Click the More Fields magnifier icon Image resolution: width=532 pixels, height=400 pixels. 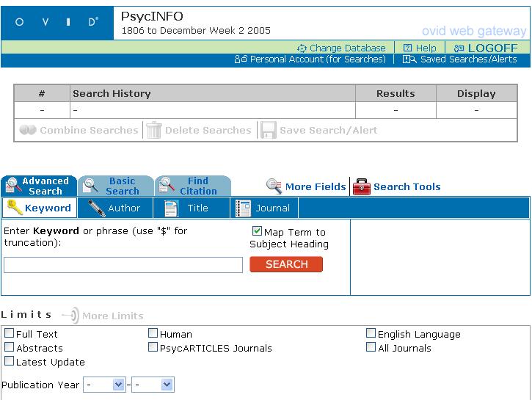click(x=274, y=186)
